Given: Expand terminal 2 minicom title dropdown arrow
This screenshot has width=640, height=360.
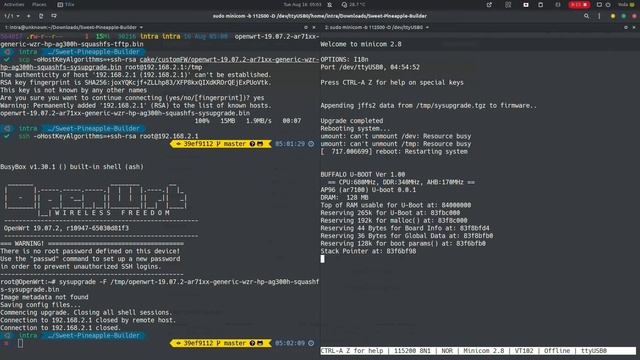Looking at the screenshot, I should 427,27.
